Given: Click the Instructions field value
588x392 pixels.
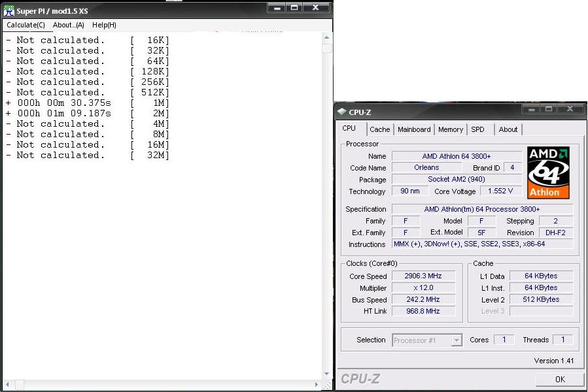Looking at the screenshot, I should point(482,244).
